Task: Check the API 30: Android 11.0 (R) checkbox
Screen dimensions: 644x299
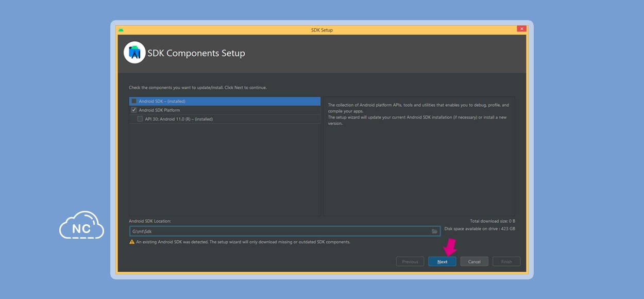Action: coord(140,119)
